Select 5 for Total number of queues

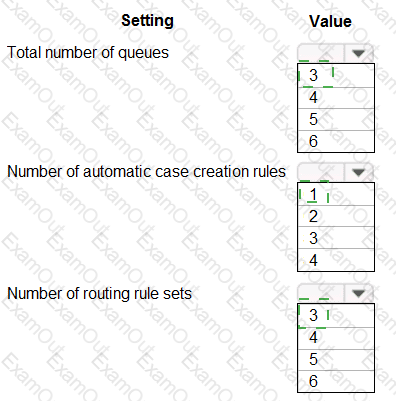(x=336, y=119)
